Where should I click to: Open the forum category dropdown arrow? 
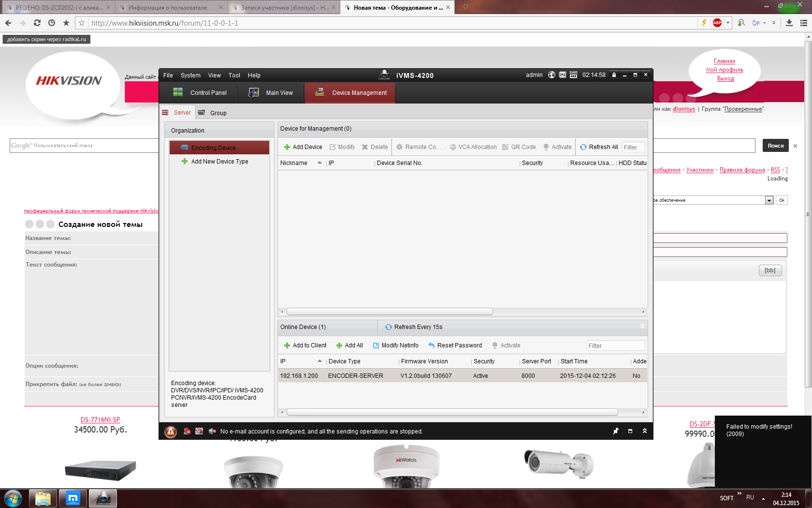coord(769,200)
